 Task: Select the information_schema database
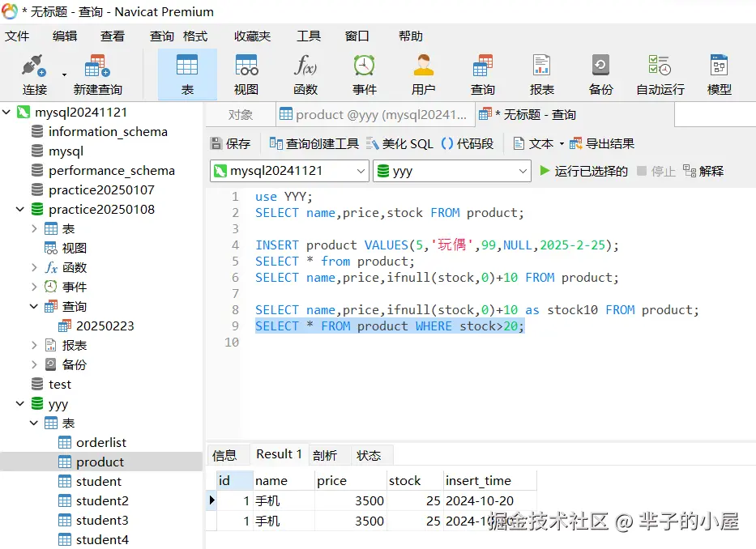100,132
